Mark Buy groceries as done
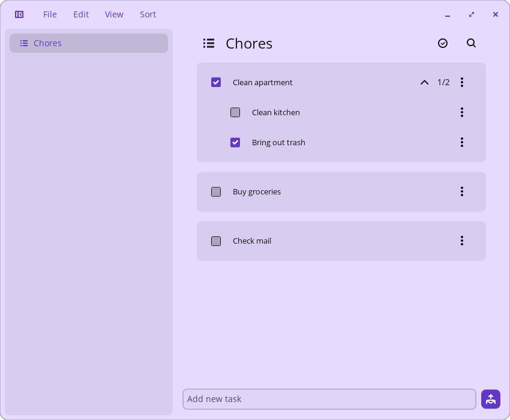The height and width of the screenshot is (420, 510). coord(216,192)
